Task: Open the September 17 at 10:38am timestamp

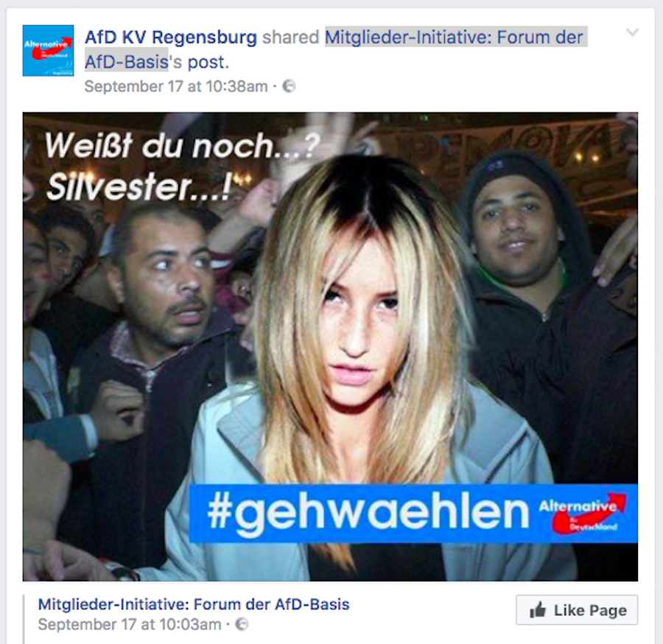Action: click(176, 86)
